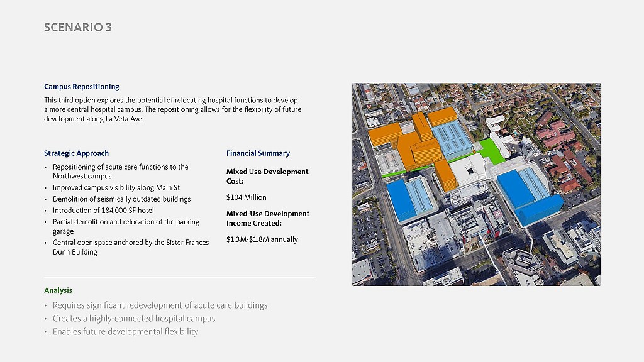The width and height of the screenshot is (644, 362).
Task: Select the Creates a highly-connected hospital campus bullet
Action: click(133, 319)
